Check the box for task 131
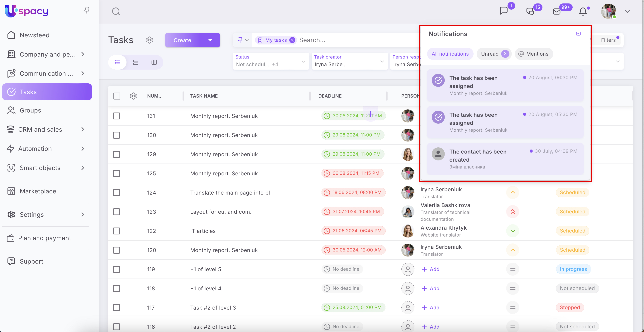644x332 pixels. click(117, 116)
